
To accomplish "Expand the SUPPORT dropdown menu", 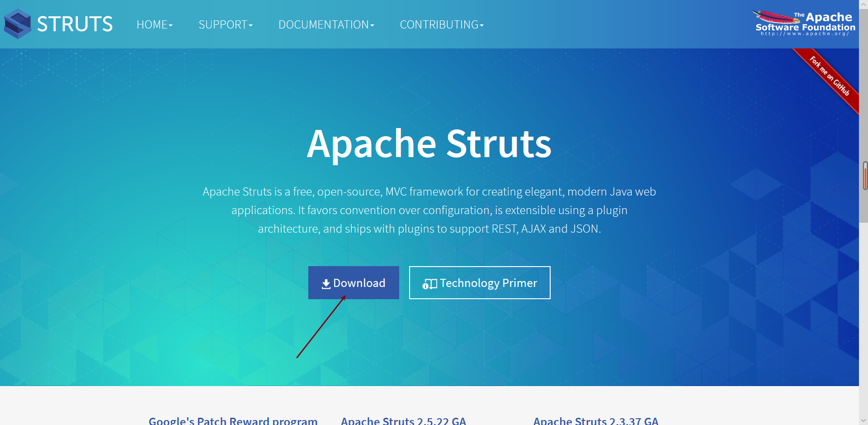I will [x=226, y=24].
